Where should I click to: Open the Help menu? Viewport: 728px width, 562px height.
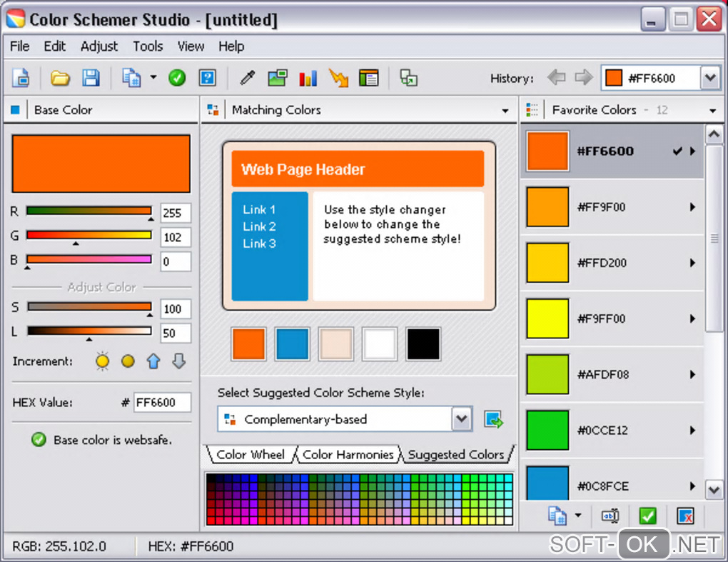pyautogui.click(x=231, y=46)
